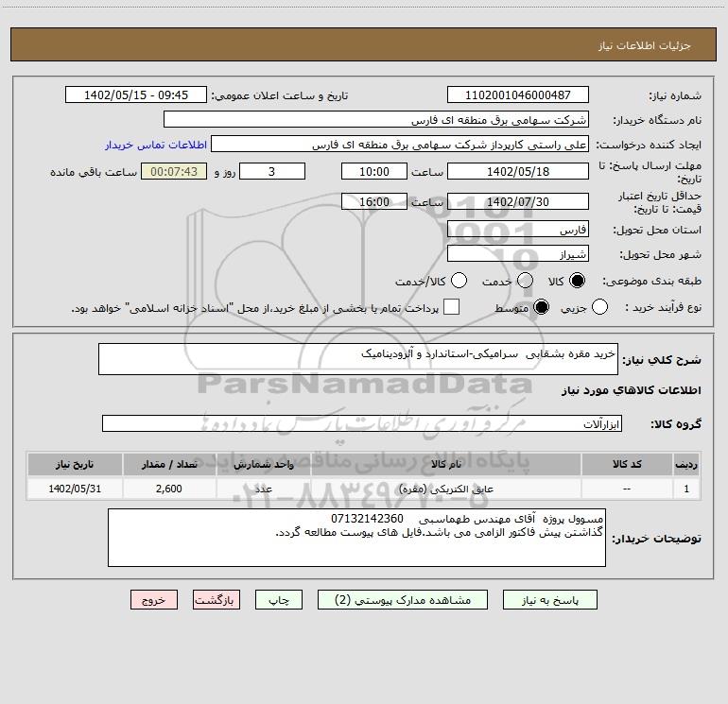Toggle the اسناد خزانه اسلامی payment checkbox
The image size is (728, 704).
click(451, 307)
